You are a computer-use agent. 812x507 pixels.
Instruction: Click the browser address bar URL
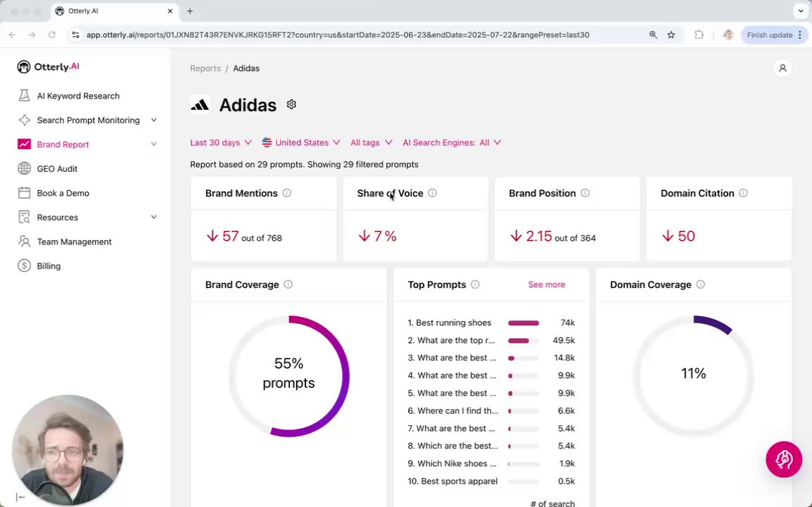pos(338,35)
